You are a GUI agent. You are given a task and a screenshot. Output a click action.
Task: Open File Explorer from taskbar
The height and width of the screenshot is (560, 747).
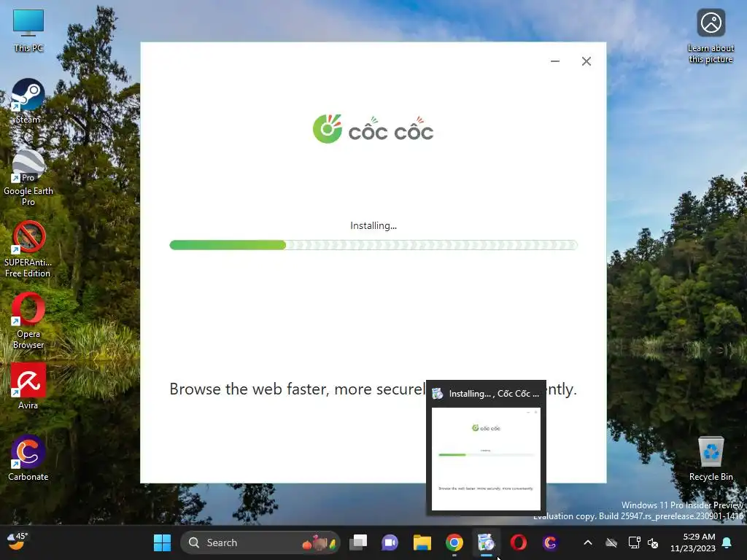(x=422, y=542)
